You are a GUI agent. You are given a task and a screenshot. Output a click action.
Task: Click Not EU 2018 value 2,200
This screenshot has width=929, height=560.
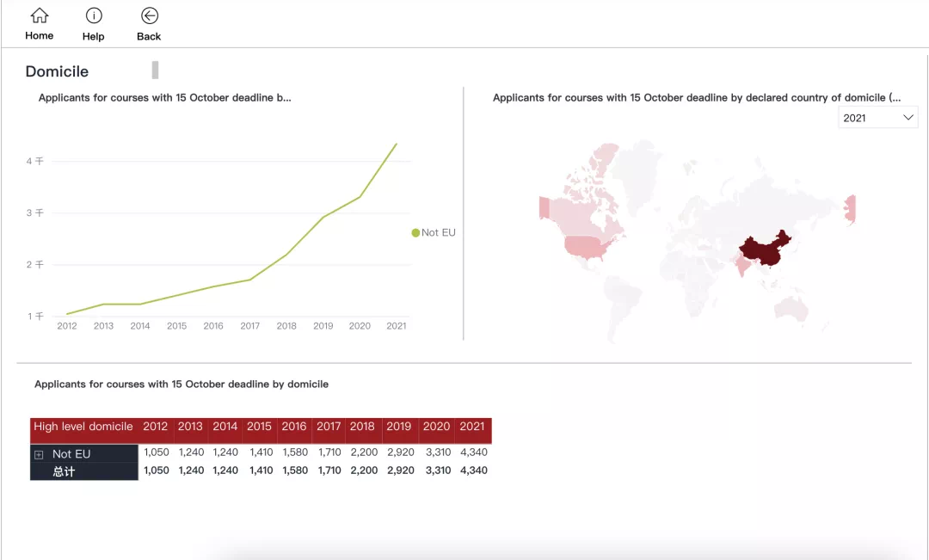364,452
